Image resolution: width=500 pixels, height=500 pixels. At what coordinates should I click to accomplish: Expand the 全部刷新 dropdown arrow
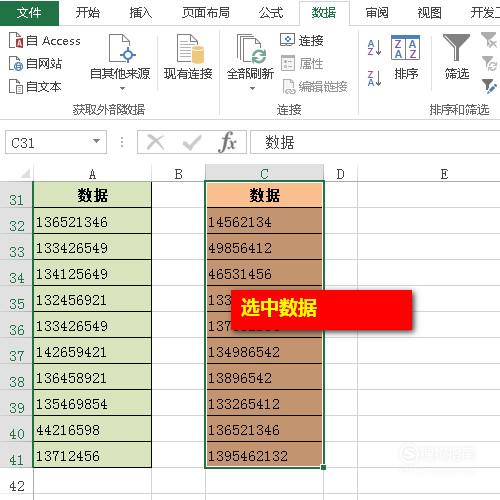[x=252, y=88]
